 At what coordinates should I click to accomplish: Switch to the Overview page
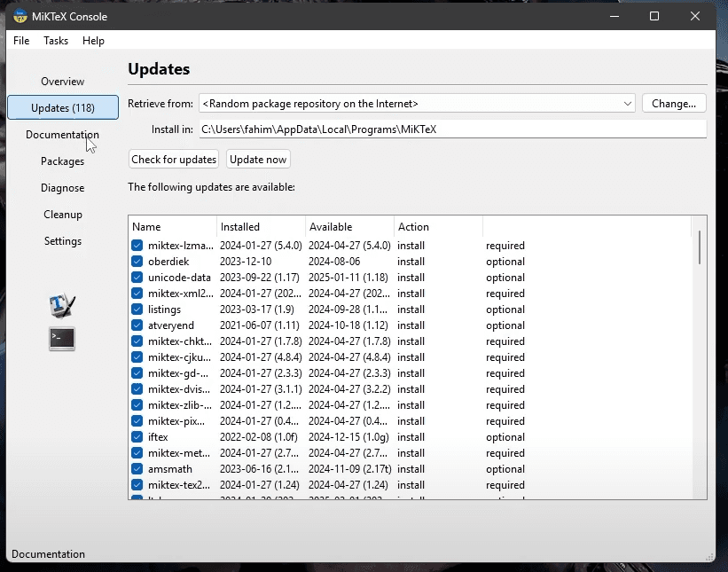63,82
